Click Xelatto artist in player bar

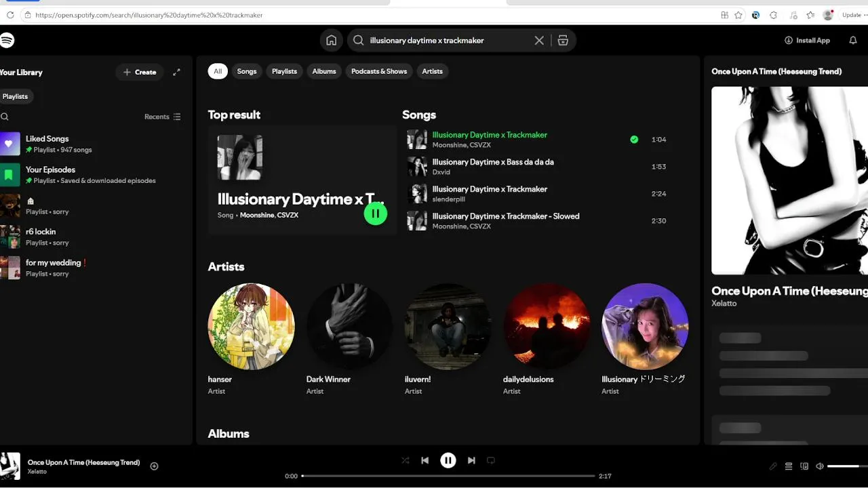37,472
